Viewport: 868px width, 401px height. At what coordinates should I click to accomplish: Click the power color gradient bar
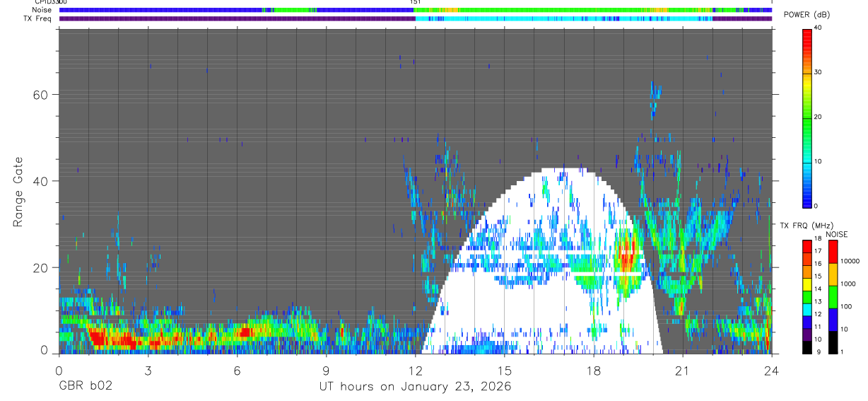(x=807, y=117)
